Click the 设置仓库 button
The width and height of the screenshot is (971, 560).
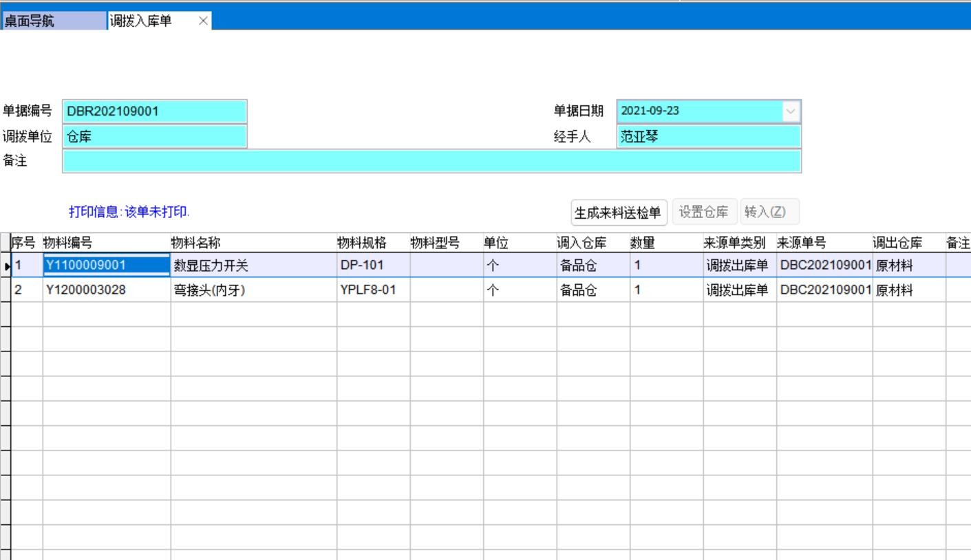tap(703, 212)
